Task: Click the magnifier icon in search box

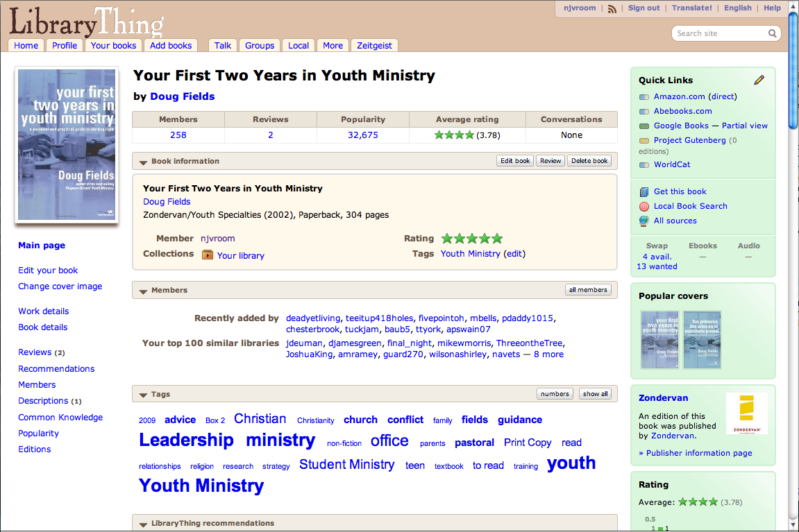Action: coord(772,33)
